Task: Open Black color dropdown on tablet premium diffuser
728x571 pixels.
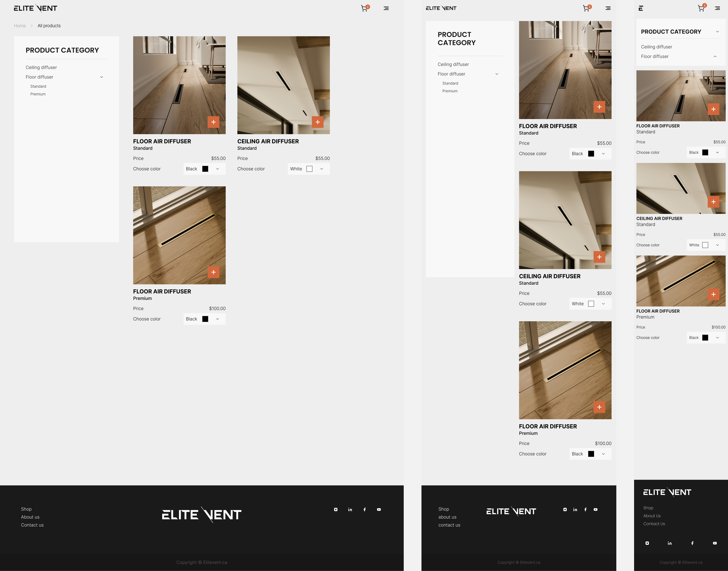Action: tap(590, 454)
